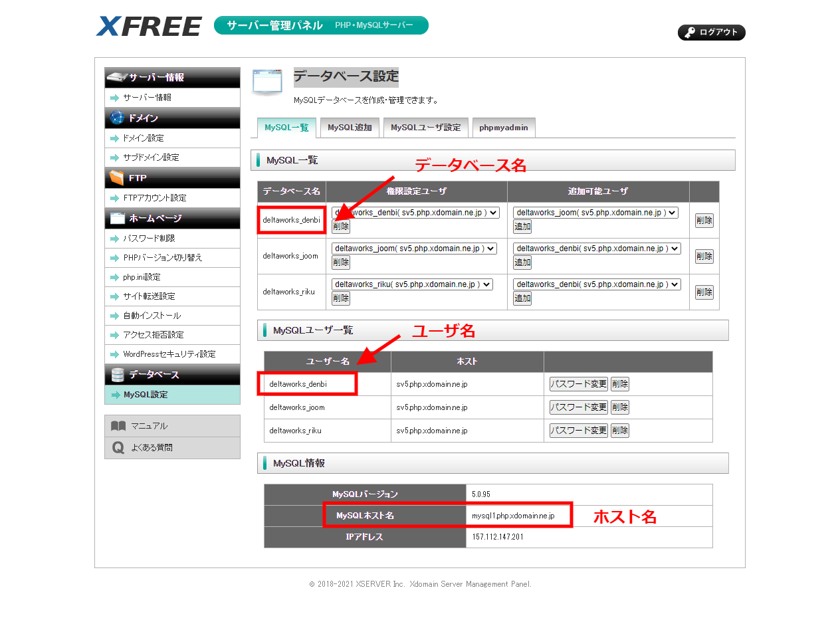Go to the phpmyadmin tab

[x=504, y=128]
